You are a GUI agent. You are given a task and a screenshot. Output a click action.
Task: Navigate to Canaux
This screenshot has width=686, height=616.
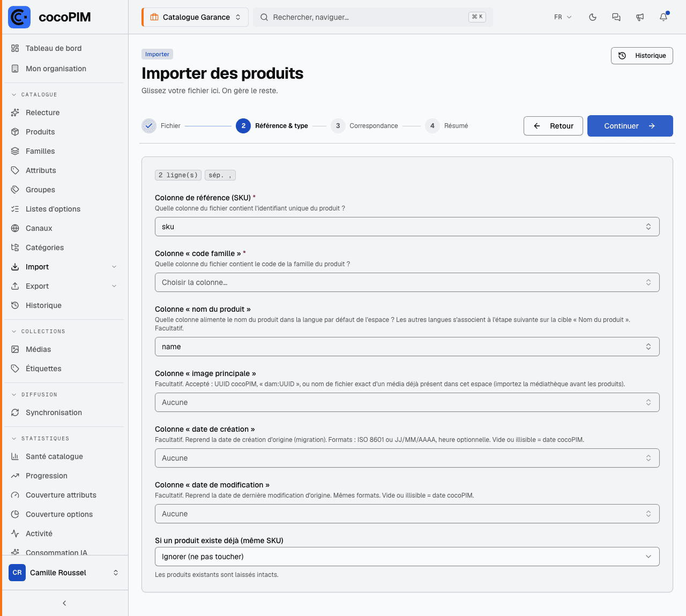click(x=64, y=228)
